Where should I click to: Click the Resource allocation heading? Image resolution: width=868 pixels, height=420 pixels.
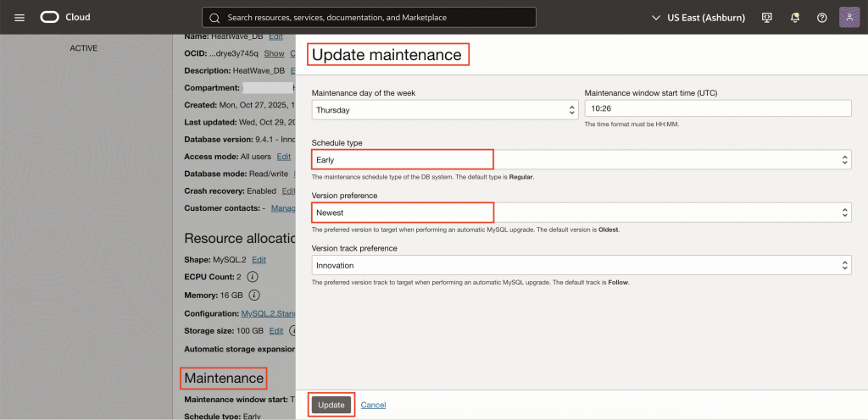[240, 238]
